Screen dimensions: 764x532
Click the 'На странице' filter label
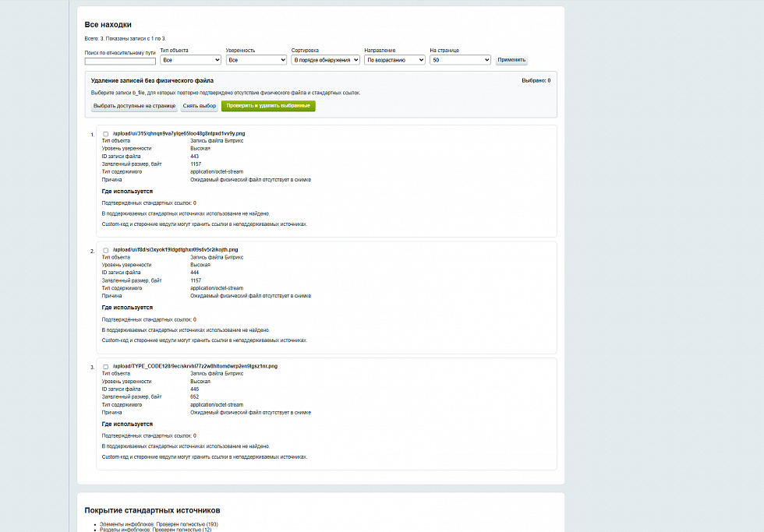point(444,50)
